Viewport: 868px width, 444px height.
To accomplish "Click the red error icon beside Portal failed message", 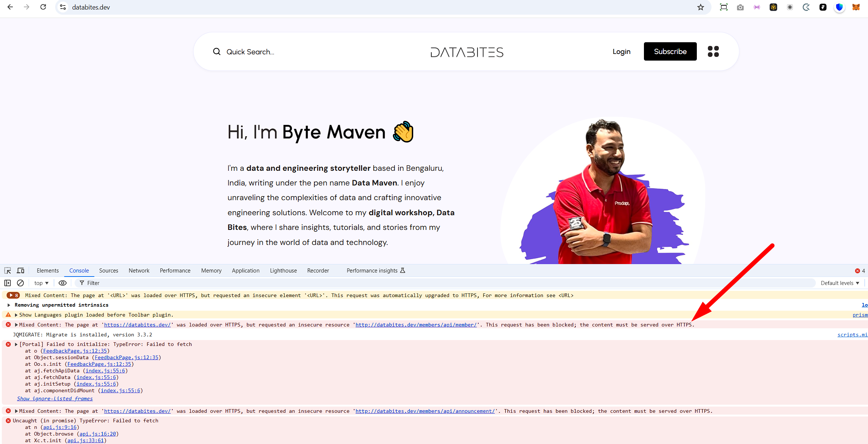I will tap(8, 344).
